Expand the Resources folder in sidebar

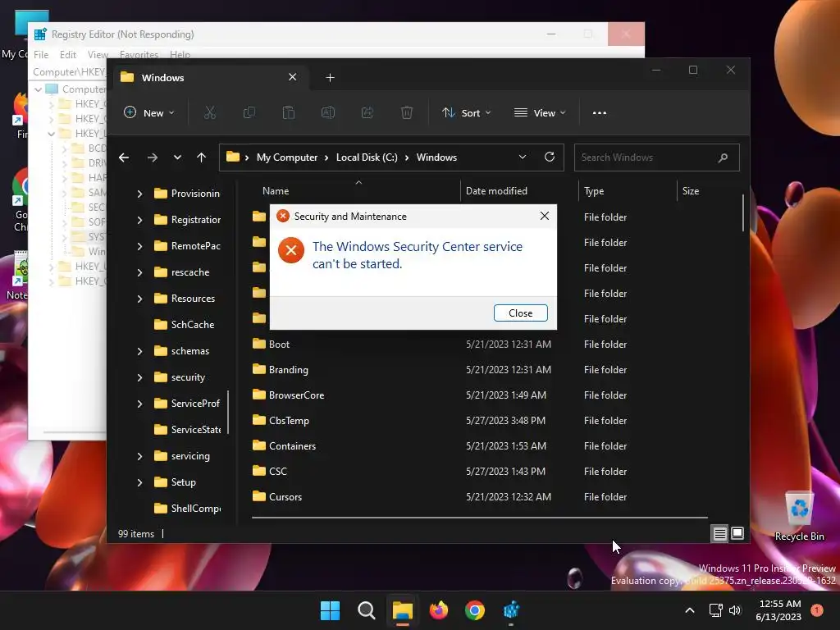click(139, 299)
